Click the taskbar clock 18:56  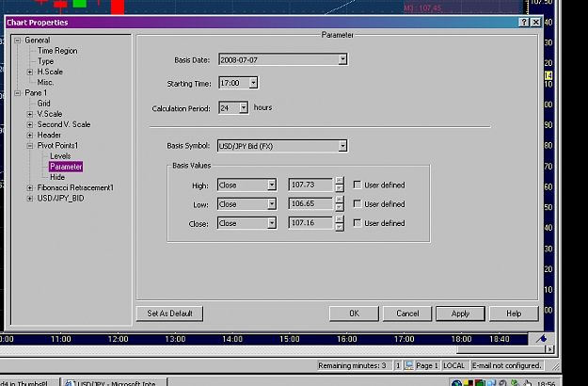(x=546, y=383)
